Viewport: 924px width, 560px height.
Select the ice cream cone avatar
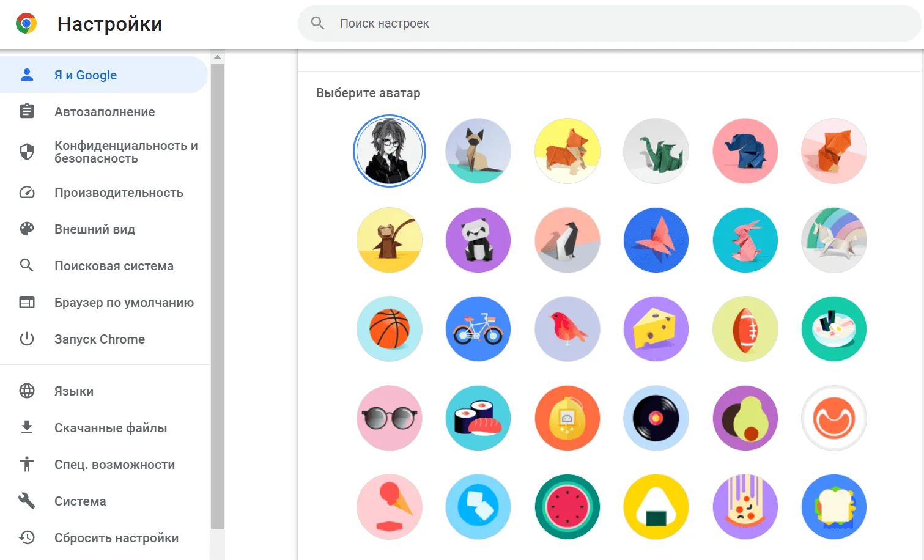[x=390, y=507]
